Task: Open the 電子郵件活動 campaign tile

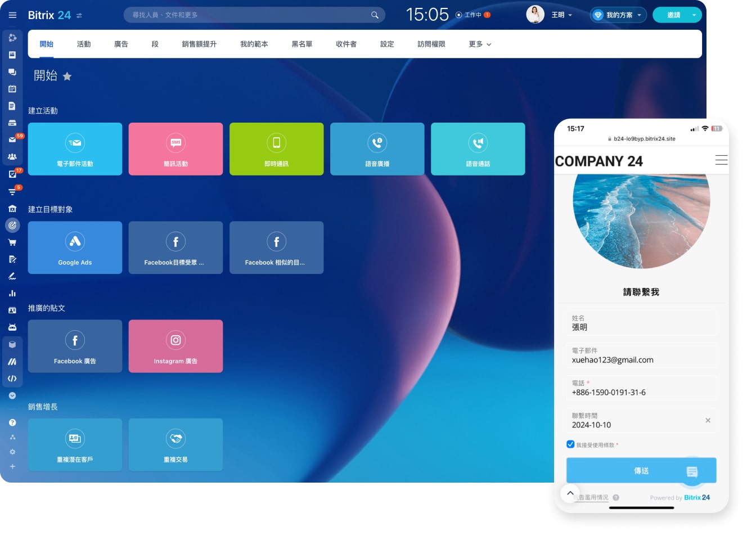Action: tap(75, 148)
